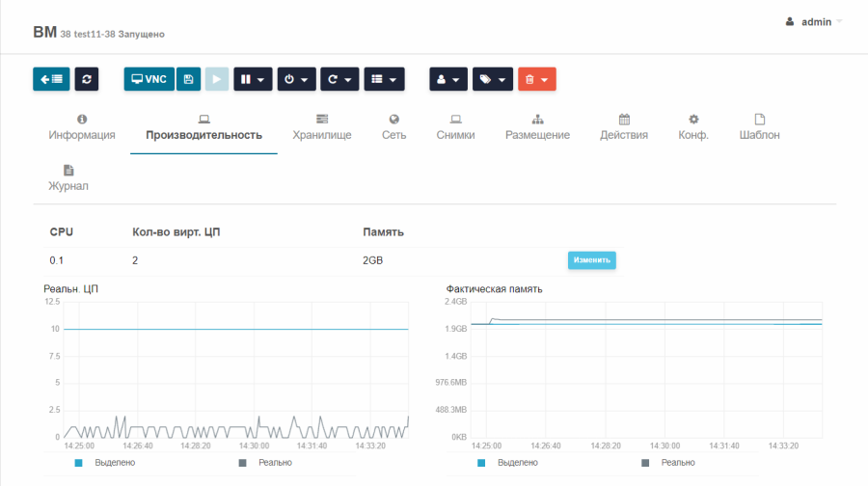
Task: Open the Конф. tab
Action: (693, 128)
